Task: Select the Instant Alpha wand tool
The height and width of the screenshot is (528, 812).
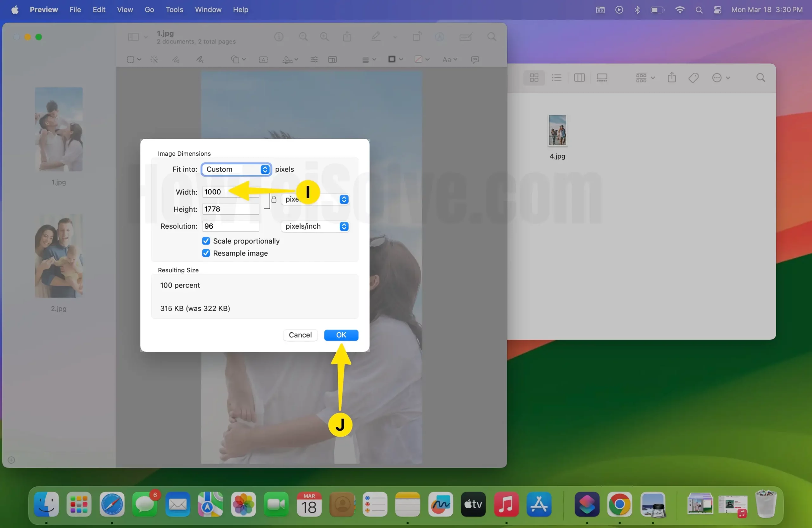Action: coord(154,59)
